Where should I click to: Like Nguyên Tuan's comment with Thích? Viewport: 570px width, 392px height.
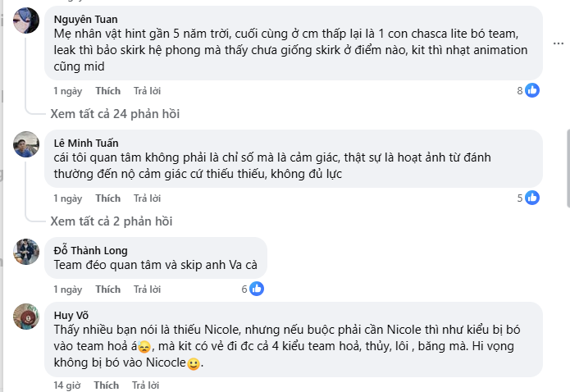point(107,91)
